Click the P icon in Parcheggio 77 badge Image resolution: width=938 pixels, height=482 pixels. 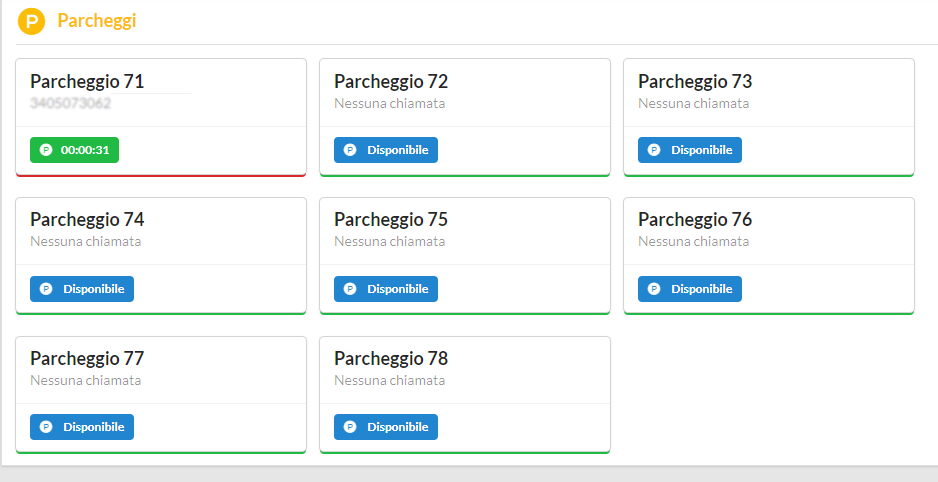[x=46, y=427]
